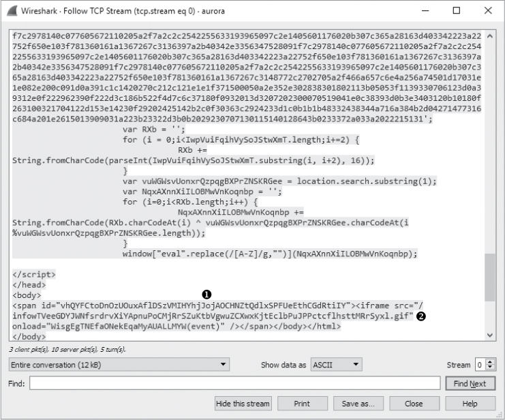Click the line 'var RXb = '';'
The image size is (505, 420).
pyautogui.click(x=153, y=130)
